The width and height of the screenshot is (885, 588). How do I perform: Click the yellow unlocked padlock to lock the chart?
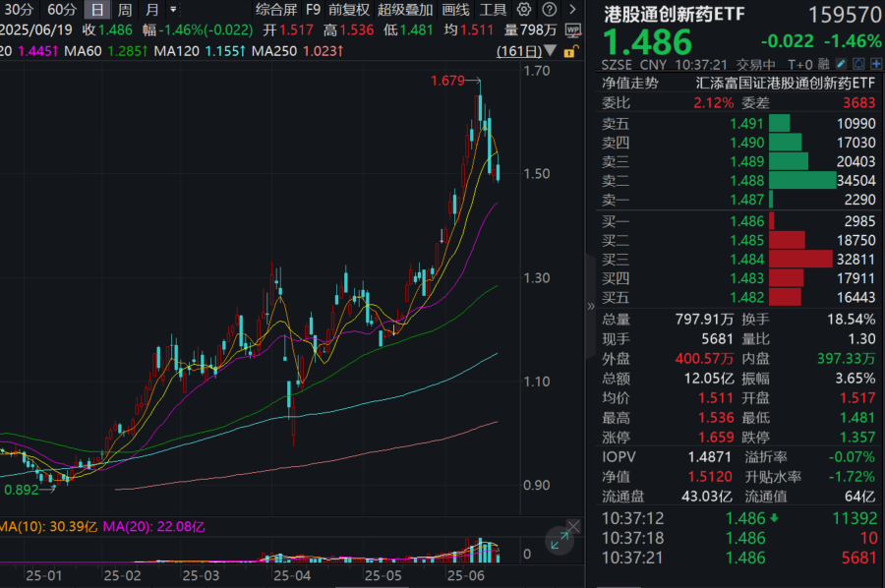coord(573,51)
